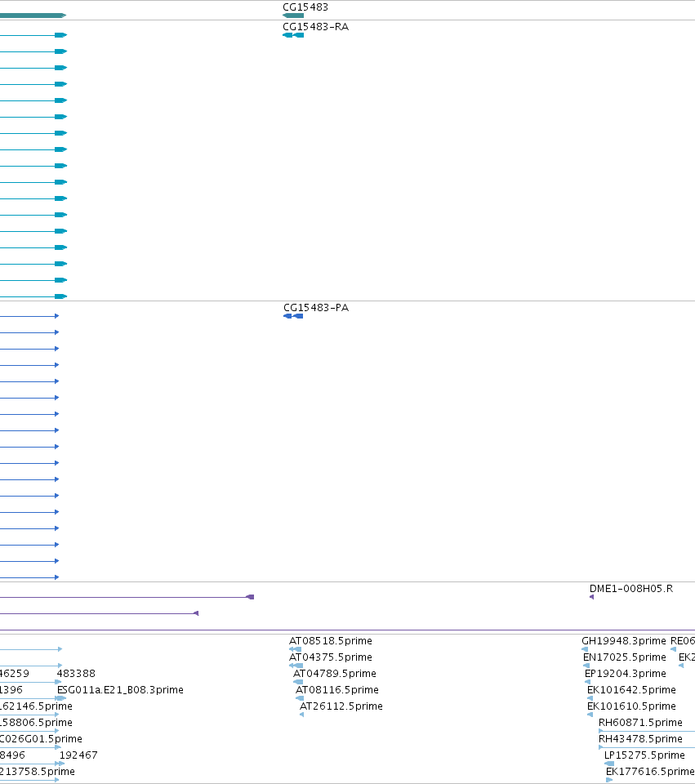695x784 pixels.
Task: Select the CG15483-RA transcript label
Action: click(315, 26)
